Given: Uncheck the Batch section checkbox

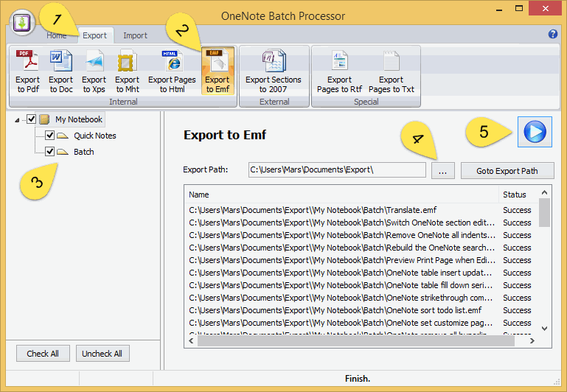Looking at the screenshot, I should pos(50,151).
